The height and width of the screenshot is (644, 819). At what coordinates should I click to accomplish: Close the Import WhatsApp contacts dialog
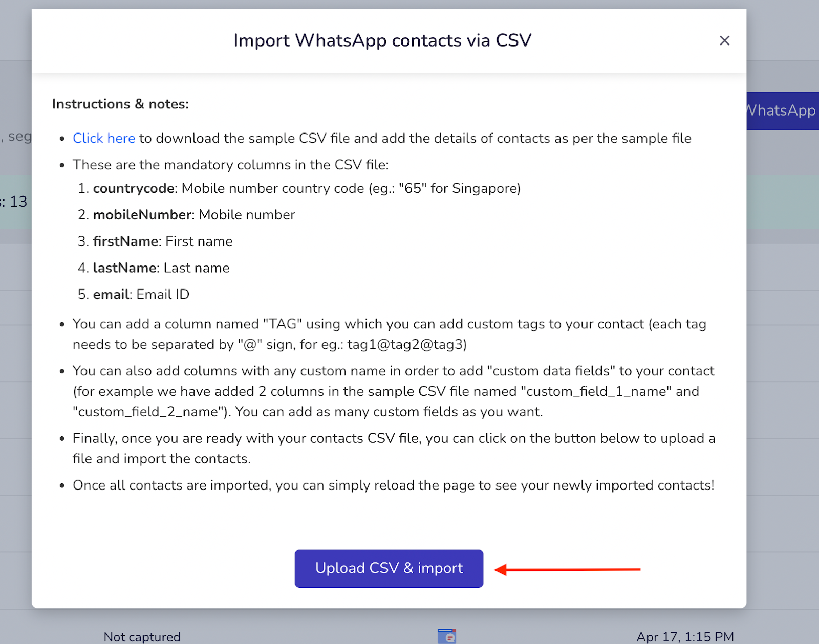coord(724,40)
